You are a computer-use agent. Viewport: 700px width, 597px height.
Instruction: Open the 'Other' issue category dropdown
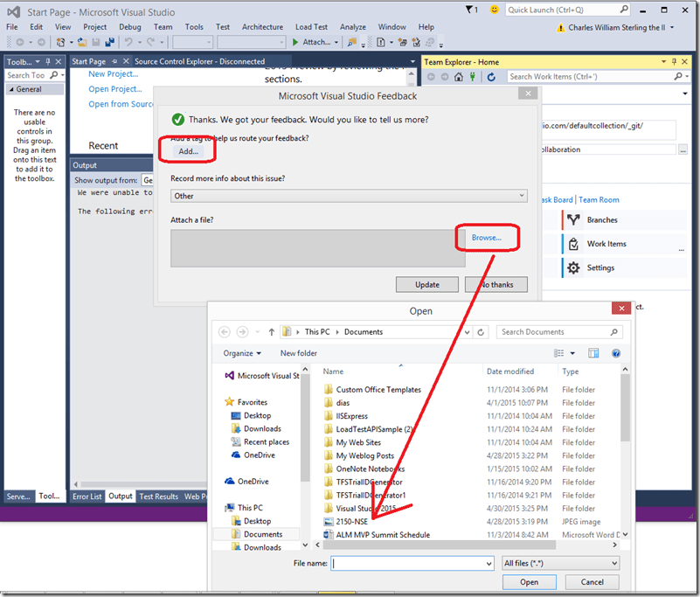[521, 196]
